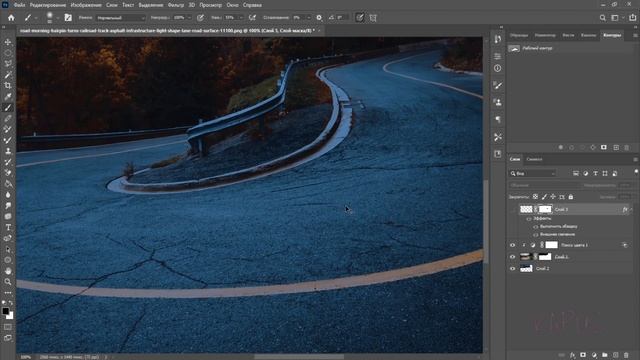Hide the Слой 1 layer
Image resolution: width=640 pixels, height=360 pixels.
coord(513,257)
